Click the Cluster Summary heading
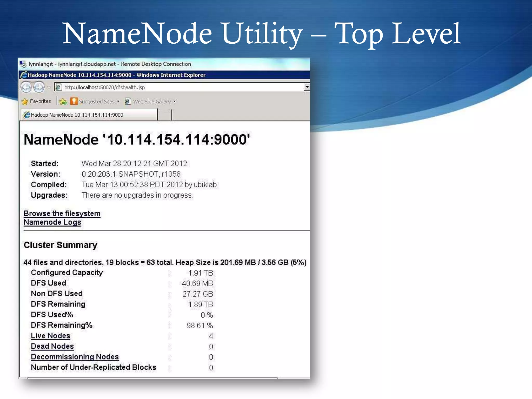Image resolution: width=532 pixels, height=399 pixels. pyautogui.click(x=61, y=245)
